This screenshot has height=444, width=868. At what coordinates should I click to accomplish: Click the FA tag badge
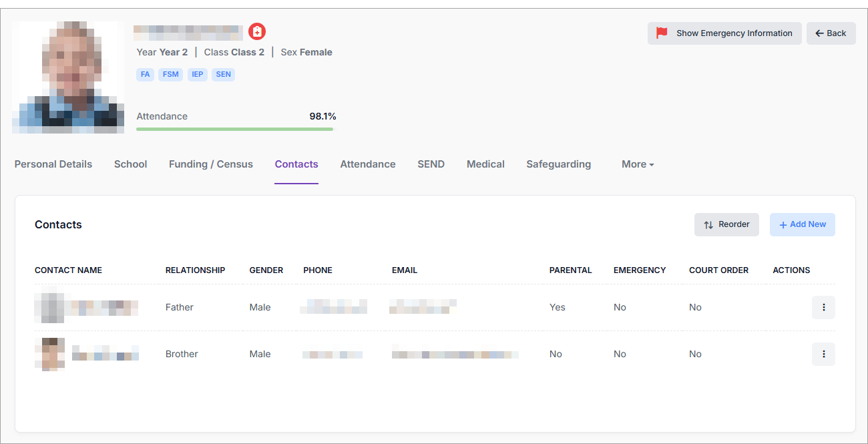[145, 74]
